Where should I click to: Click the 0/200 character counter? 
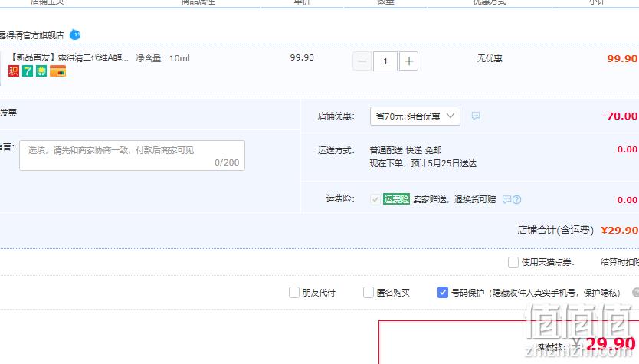coord(227,162)
